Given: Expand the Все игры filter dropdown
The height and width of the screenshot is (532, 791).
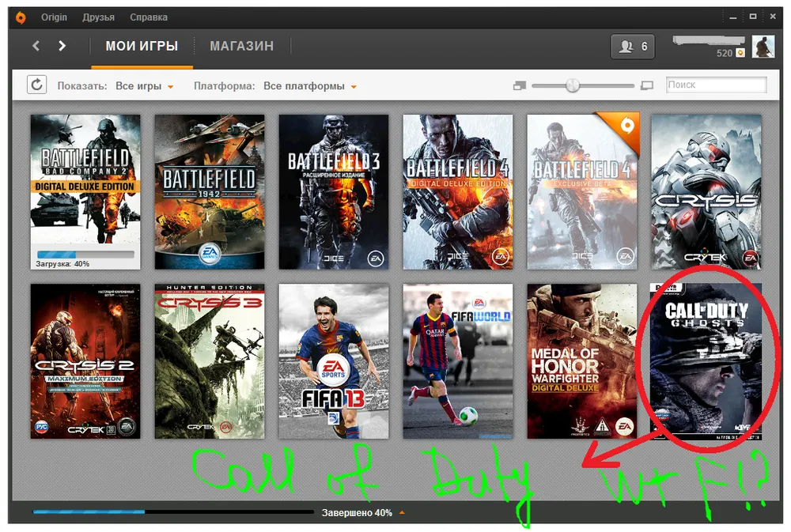Looking at the screenshot, I should tap(144, 86).
